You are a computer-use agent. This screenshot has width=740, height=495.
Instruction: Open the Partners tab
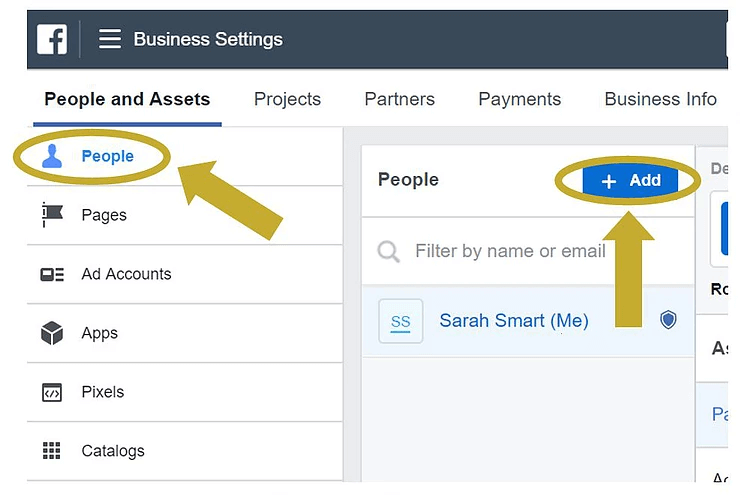tap(399, 99)
